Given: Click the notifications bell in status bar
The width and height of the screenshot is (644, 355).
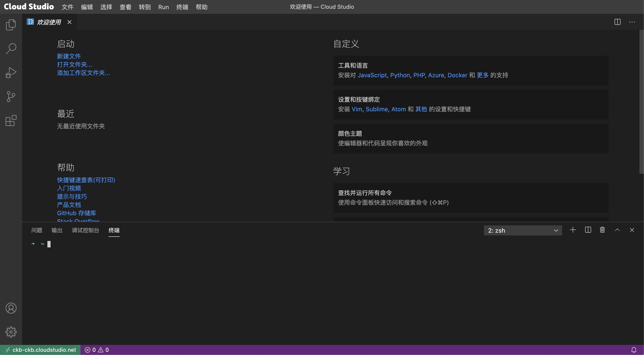Looking at the screenshot, I should [x=634, y=350].
